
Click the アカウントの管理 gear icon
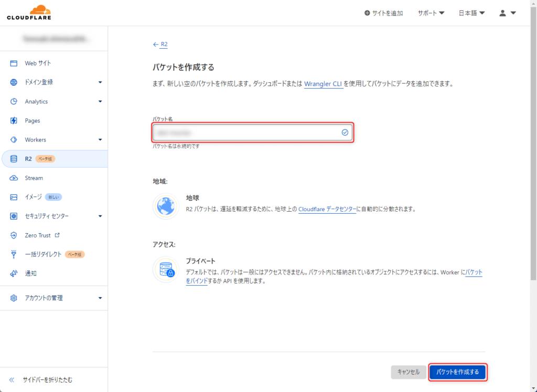14,298
